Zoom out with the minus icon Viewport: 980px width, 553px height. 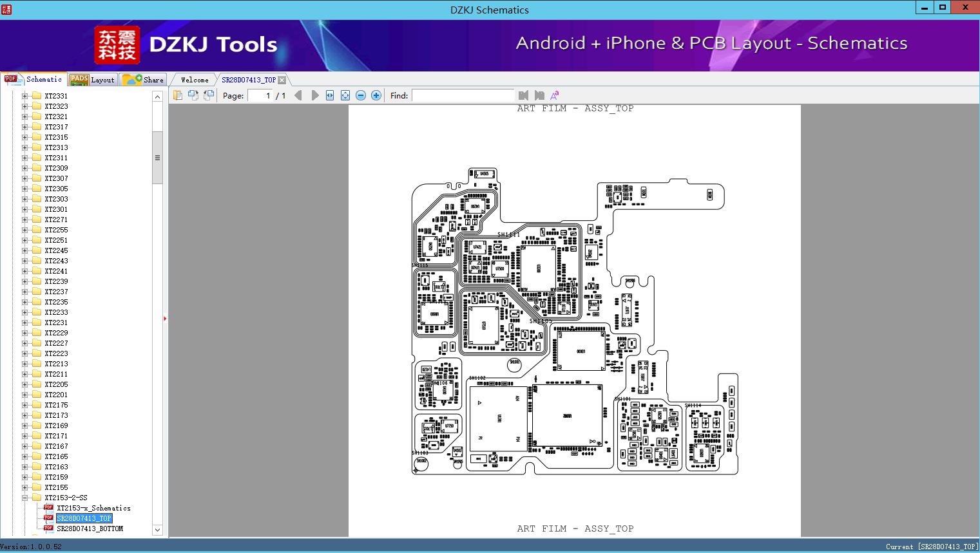tap(361, 95)
